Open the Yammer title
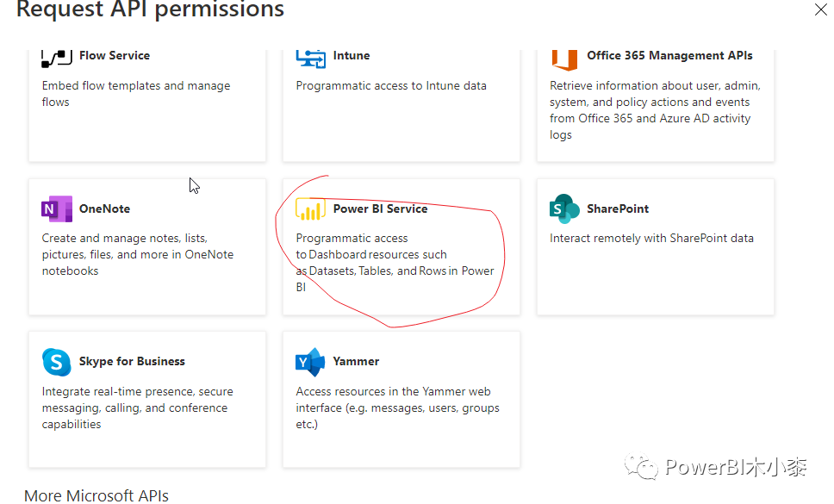 tap(356, 361)
